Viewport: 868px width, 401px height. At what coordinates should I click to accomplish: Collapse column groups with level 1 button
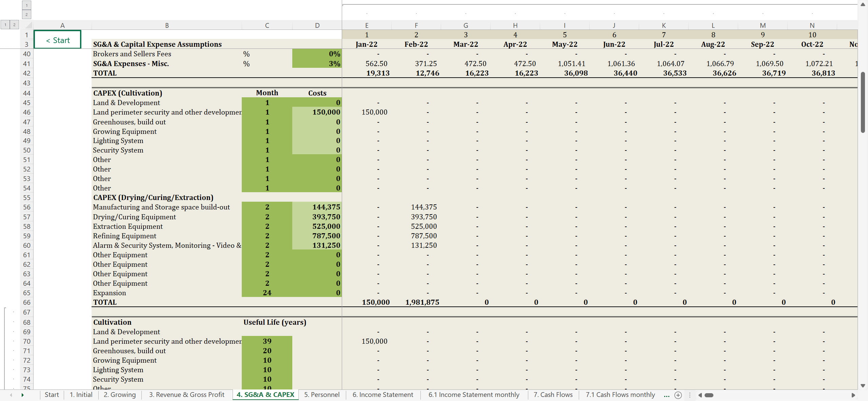click(x=26, y=5)
